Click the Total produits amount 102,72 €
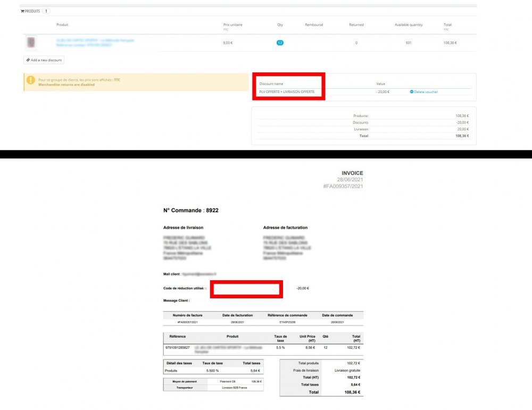This screenshot has height=410, width=532. pos(353,363)
